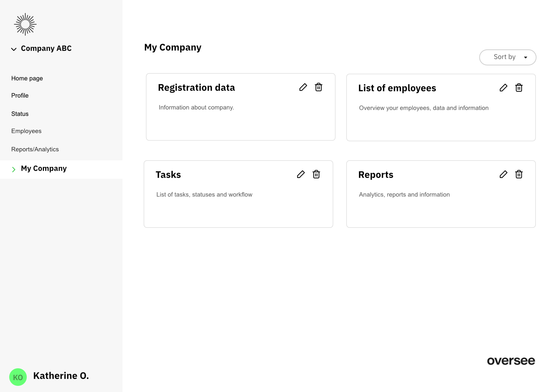Delete the Tasks card
The width and height of the screenshot is (551, 392).
pos(316,174)
